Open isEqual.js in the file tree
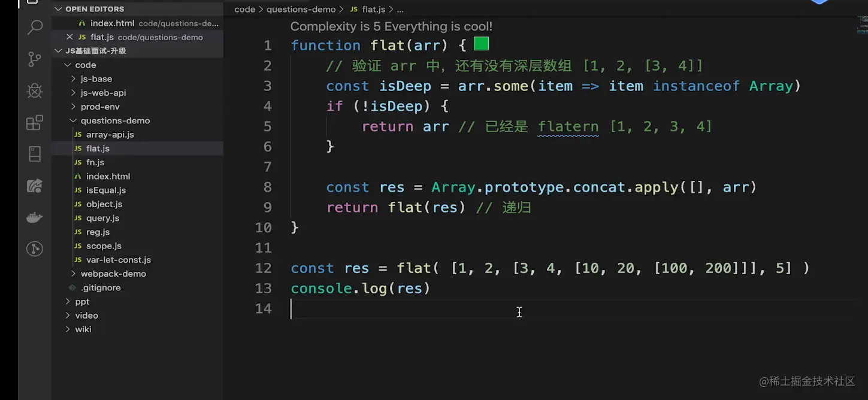This screenshot has width=868, height=400. (x=138, y=190)
